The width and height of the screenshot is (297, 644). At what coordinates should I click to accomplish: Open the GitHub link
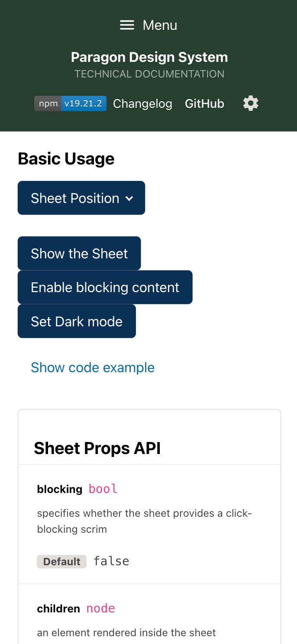tap(205, 103)
